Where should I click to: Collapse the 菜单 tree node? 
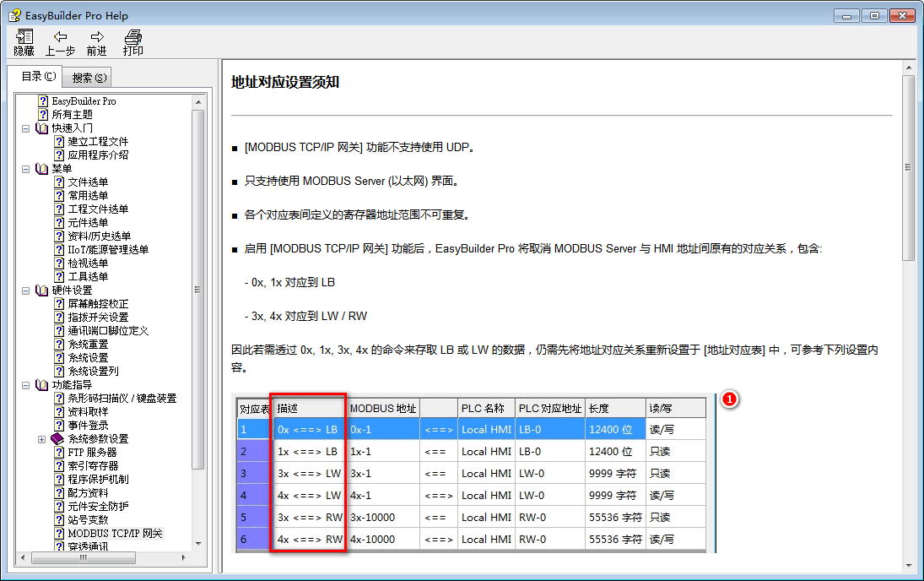[x=25, y=169]
